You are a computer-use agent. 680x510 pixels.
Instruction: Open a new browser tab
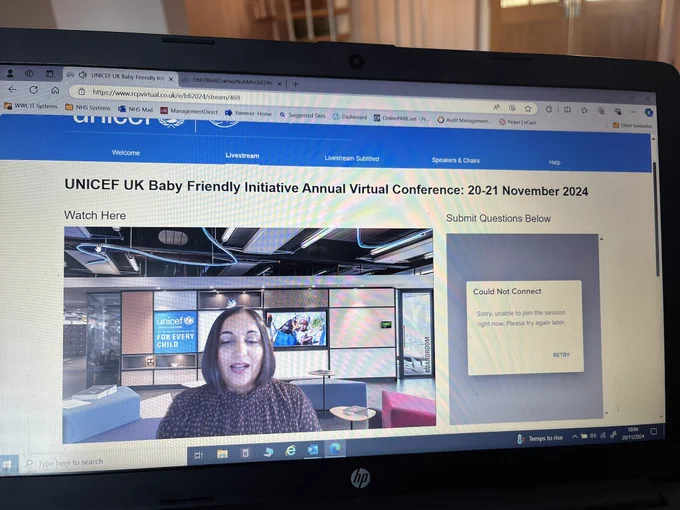pyautogui.click(x=295, y=84)
